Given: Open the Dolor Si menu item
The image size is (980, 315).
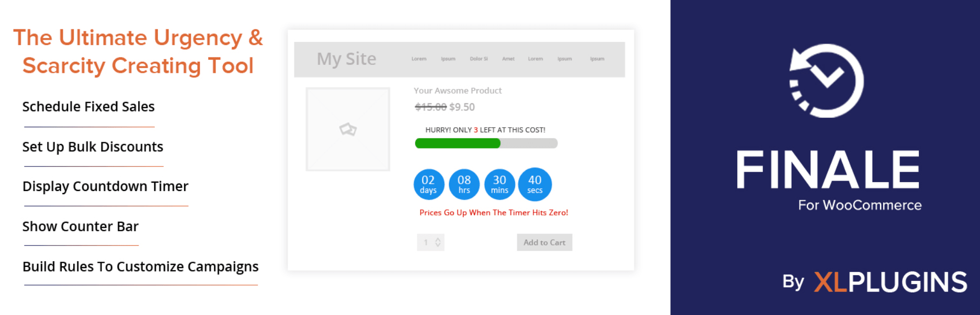Looking at the screenshot, I should 478,59.
